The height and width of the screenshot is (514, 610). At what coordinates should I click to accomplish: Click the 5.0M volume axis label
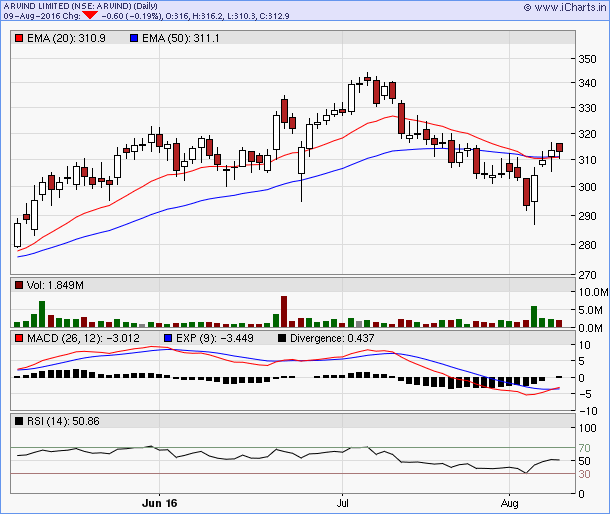point(591,311)
